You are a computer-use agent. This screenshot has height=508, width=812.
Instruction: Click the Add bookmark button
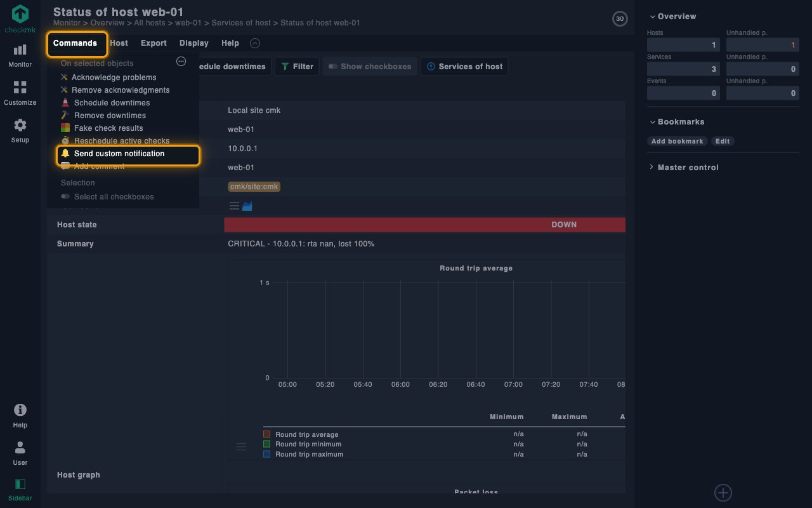click(678, 141)
